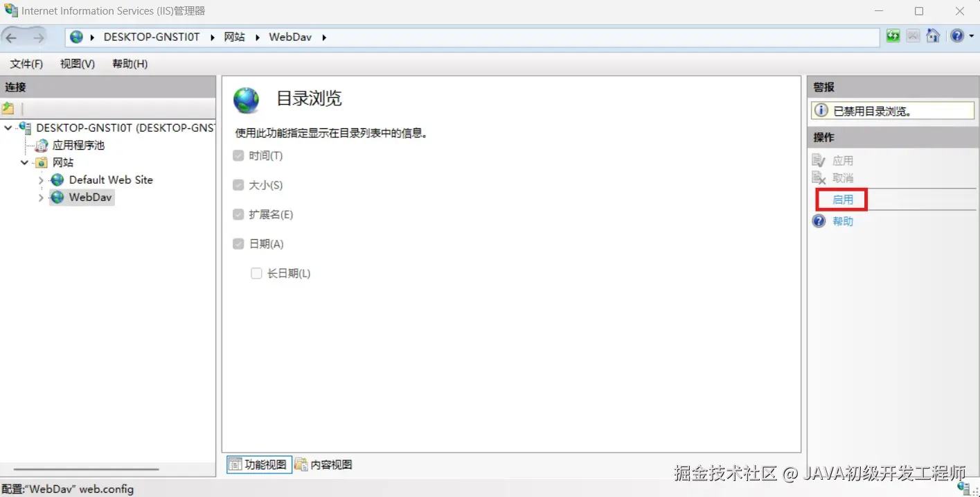Viewport: 980px width, 497px height.
Task: Toggle the 长日期(L) checkbox
Action: 256,272
